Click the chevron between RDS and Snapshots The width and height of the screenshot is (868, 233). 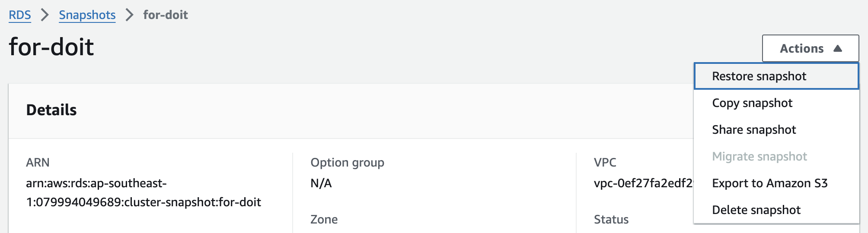pyautogui.click(x=45, y=15)
